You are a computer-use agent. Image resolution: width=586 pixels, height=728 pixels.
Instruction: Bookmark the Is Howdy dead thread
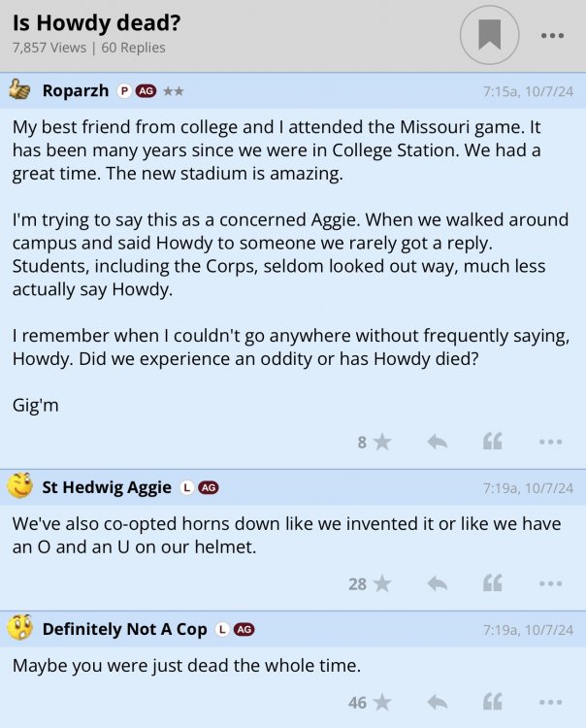point(490,36)
